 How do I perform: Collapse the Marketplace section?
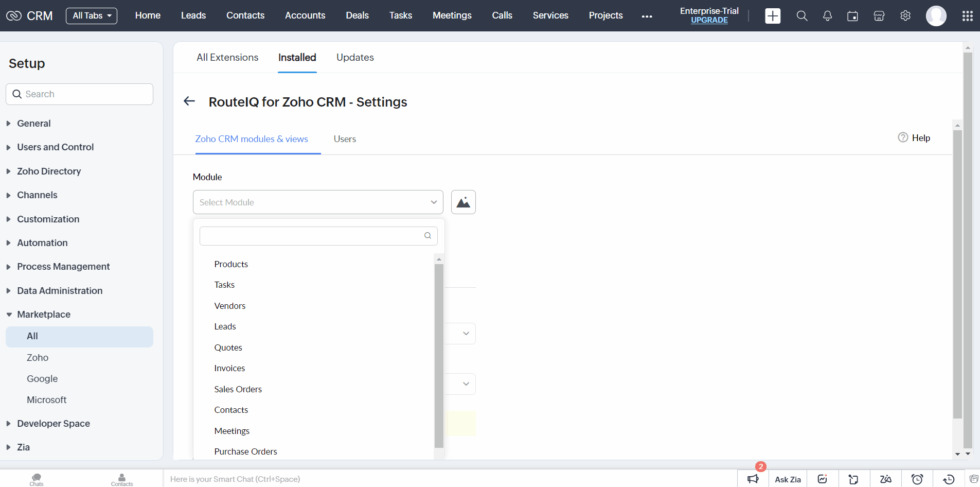coord(43,315)
